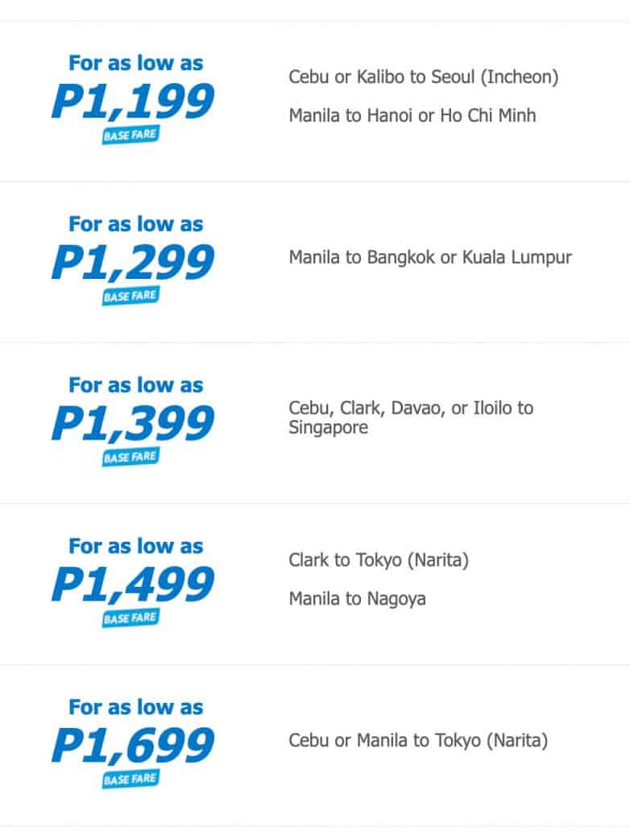Tap the BASE FARE badge under P1,699
Viewport: 630px width, 840px height.
click(130, 780)
